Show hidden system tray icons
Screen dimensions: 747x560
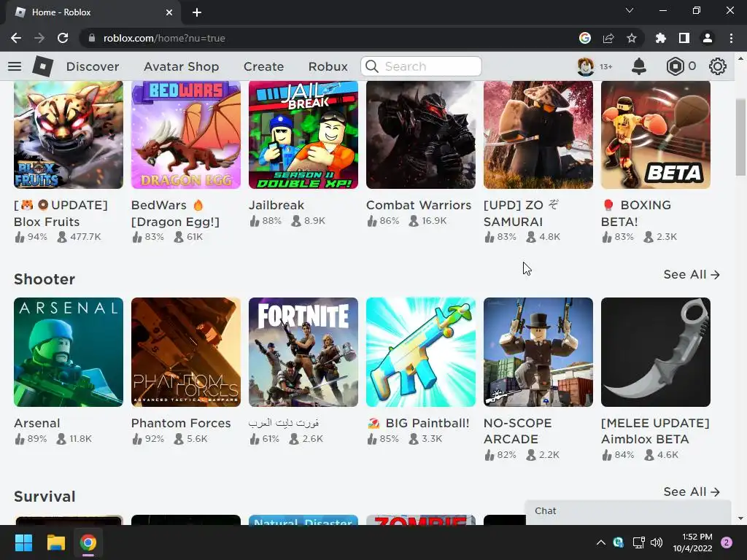(601, 542)
